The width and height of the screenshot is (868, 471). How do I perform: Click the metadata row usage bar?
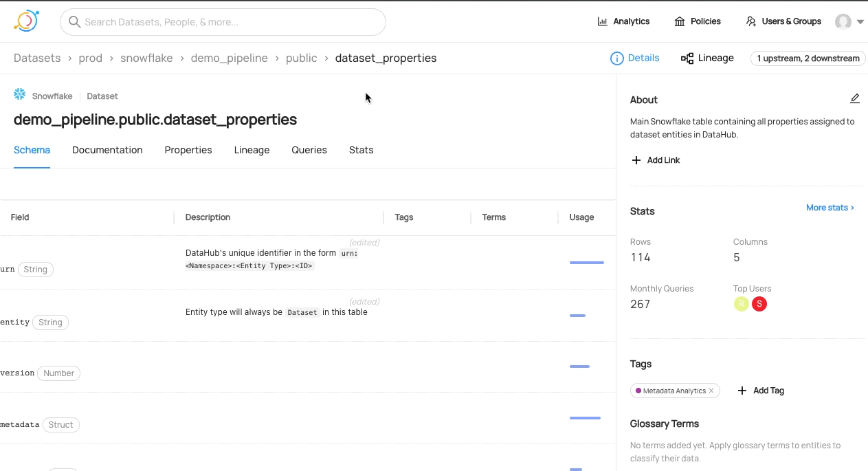[x=585, y=418]
